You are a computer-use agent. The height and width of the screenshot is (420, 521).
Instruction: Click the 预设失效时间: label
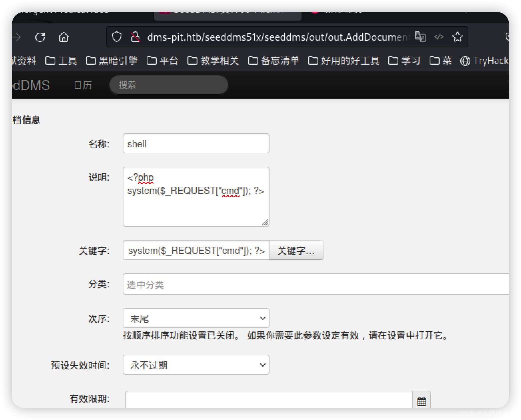coord(80,365)
